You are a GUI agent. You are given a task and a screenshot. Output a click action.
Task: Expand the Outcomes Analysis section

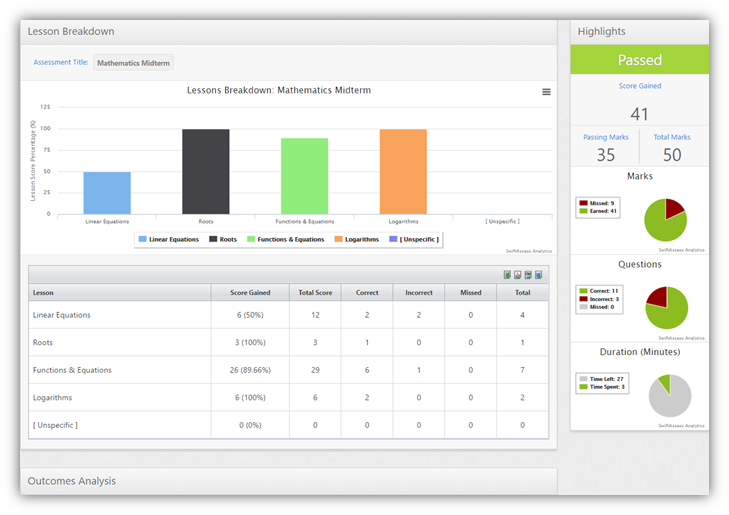72,481
